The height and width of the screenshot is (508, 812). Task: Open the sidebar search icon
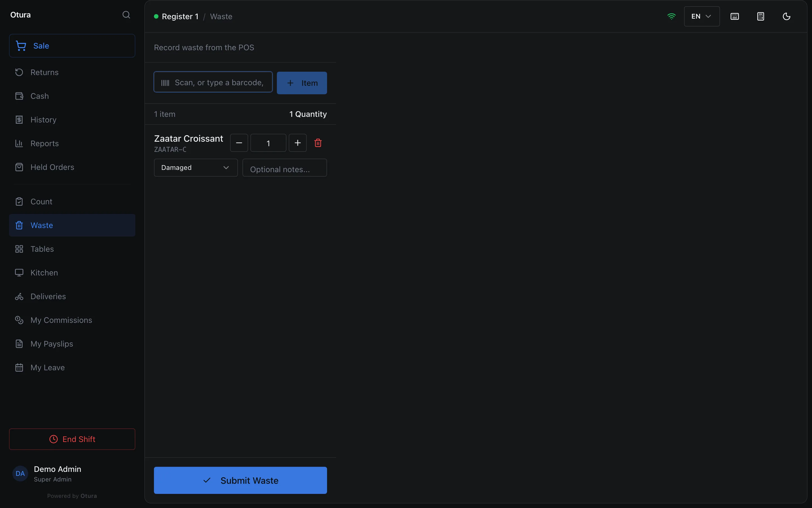126,15
